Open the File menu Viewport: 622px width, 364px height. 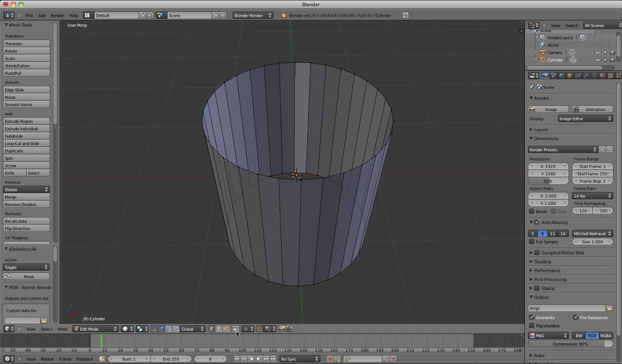pyautogui.click(x=29, y=15)
